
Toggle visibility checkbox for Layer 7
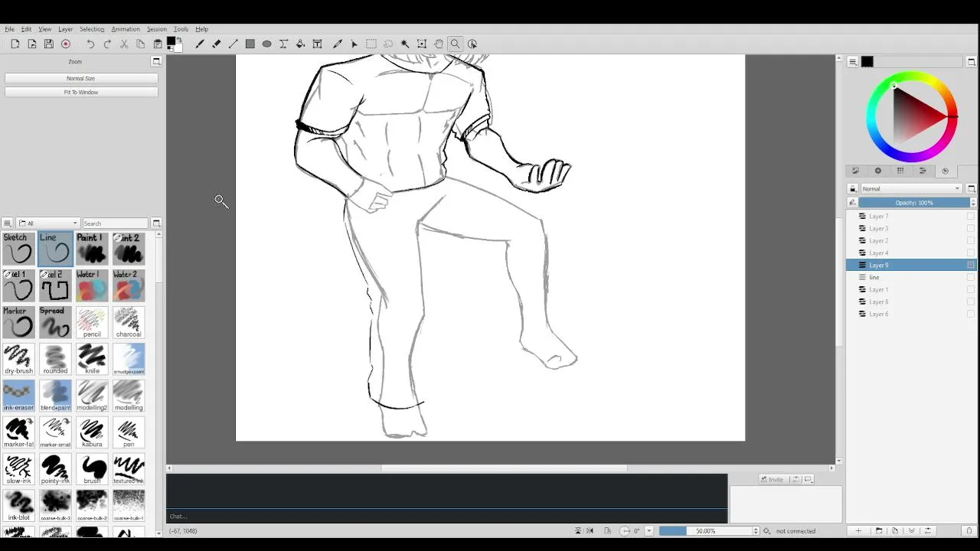(971, 217)
